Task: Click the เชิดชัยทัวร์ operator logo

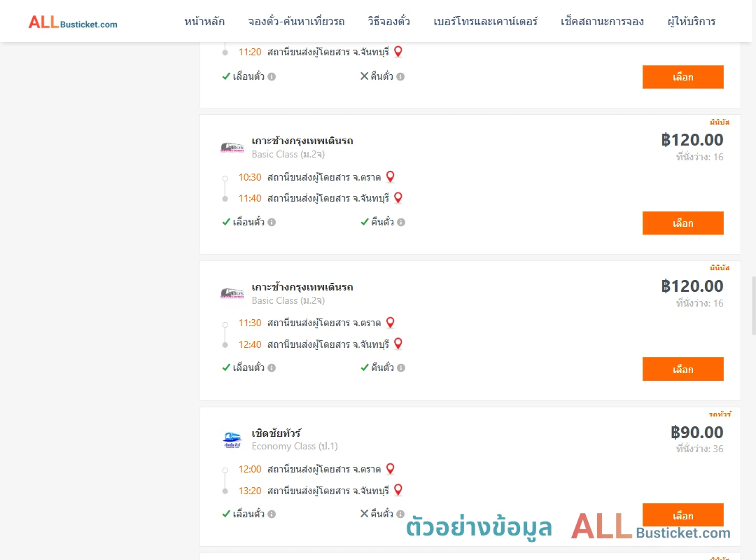Action: [232, 440]
